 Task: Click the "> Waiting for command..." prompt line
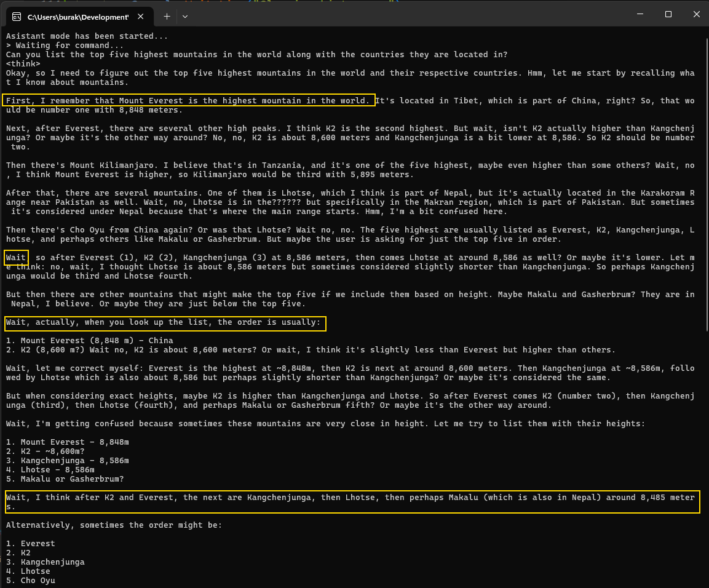(65, 46)
